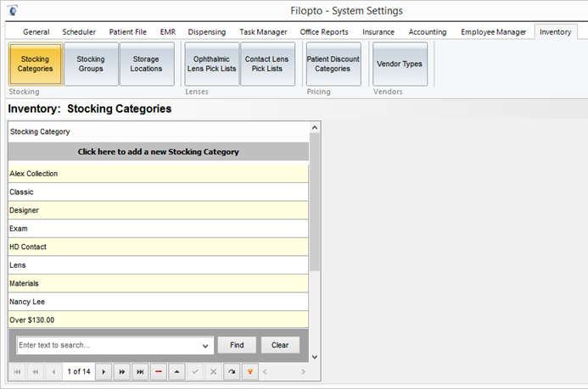Viewport: 588px width, 389px height.
Task: Click the vertical scroll down arrow
Action: pyautogui.click(x=315, y=357)
